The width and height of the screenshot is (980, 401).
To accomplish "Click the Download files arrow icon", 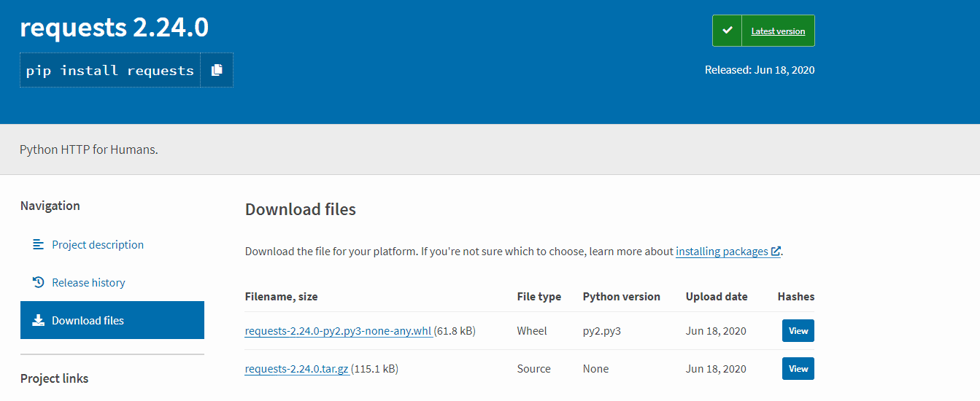I will (39, 320).
